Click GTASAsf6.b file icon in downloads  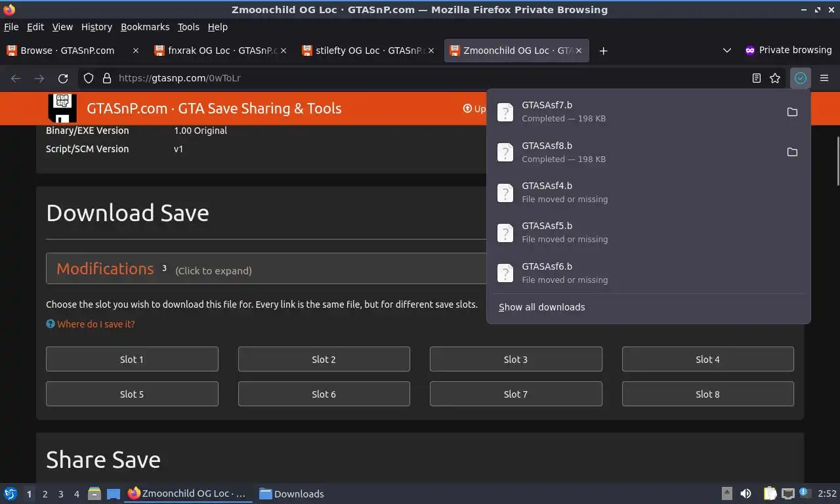tap(505, 273)
